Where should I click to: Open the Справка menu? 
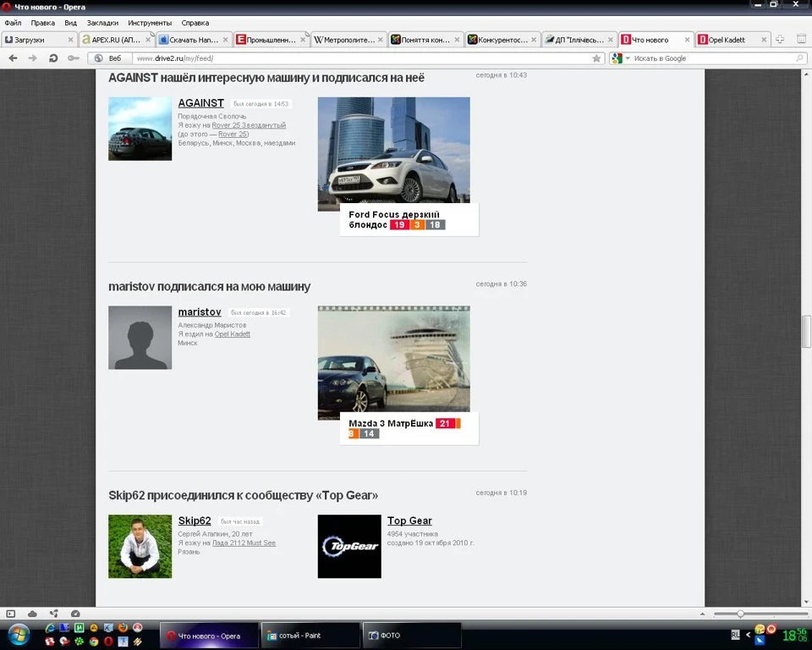(x=195, y=23)
